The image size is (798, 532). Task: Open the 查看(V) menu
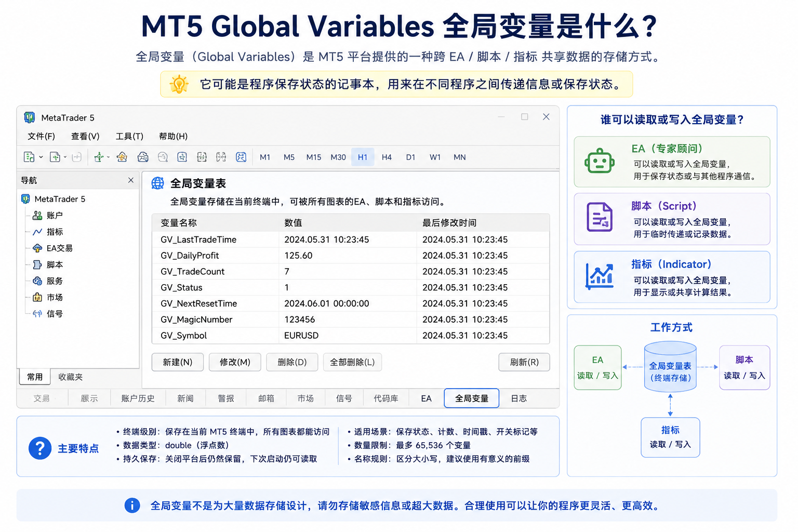pyautogui.click(x=85, y=136)
